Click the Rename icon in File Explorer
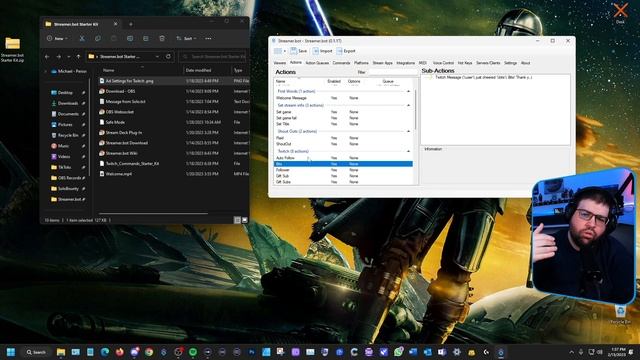This screenshot has height=360, width=640. 130,38
